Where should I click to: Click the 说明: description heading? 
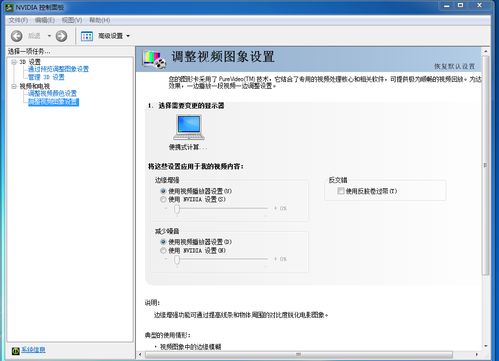pos(152,303)
